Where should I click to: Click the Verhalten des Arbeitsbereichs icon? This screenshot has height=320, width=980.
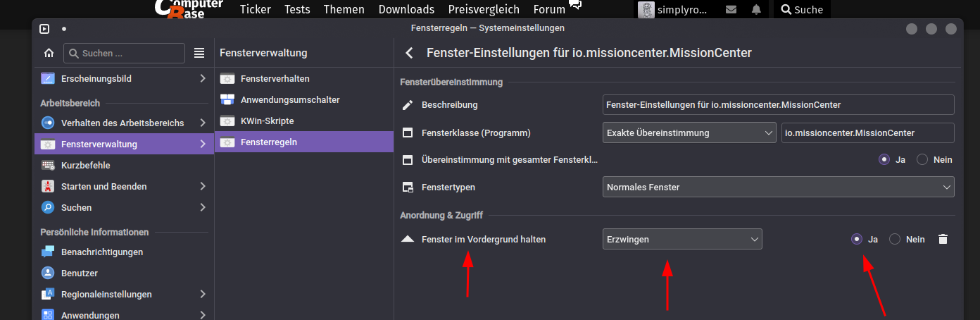pos(48,123)
